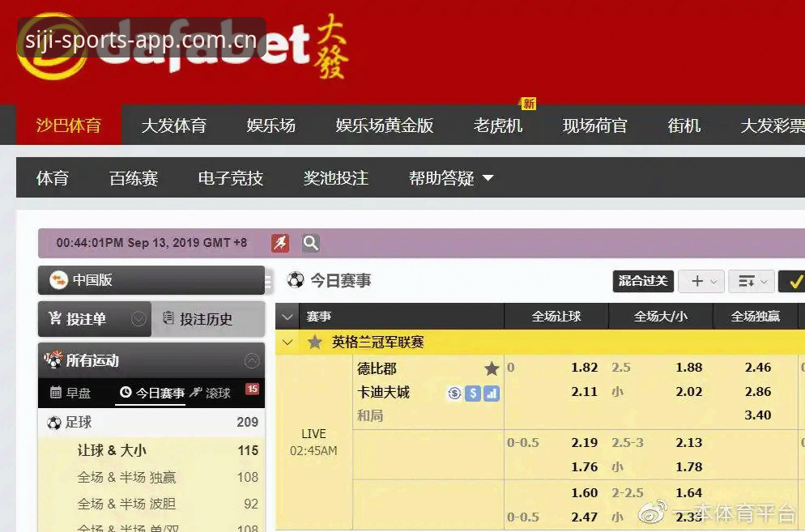Viewport: 805px width, 532px height.
Task: Click the red running-man live icon
Action: click(279, 243)
